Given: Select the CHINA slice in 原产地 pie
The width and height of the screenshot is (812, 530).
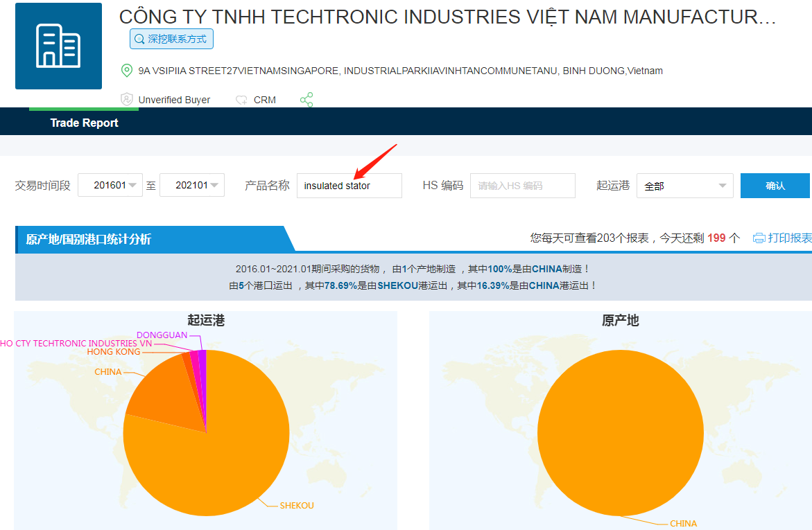Looking at the screenshot, I should point(621,433).
